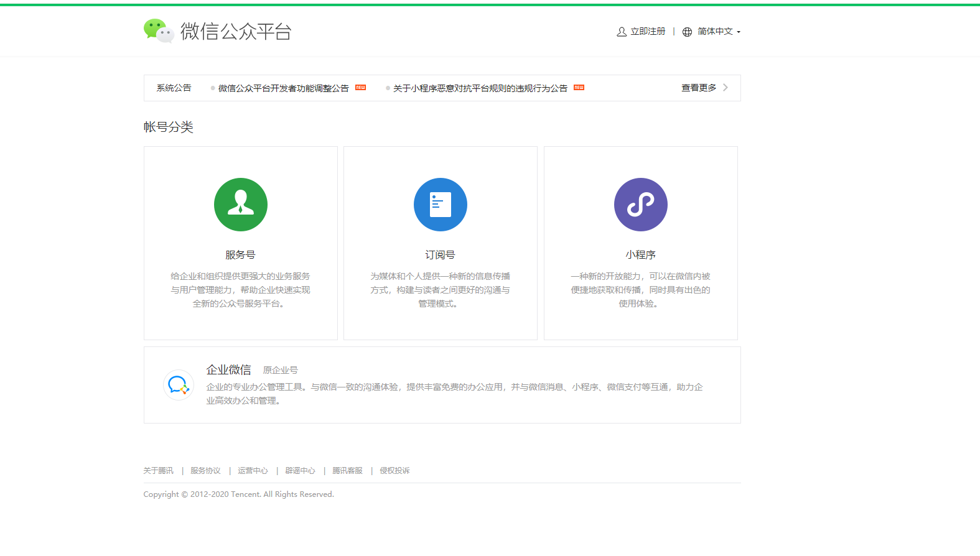Screen dimensions: 980x556
Task: Click the 立即注册 register link
Action: coord(648,32)
